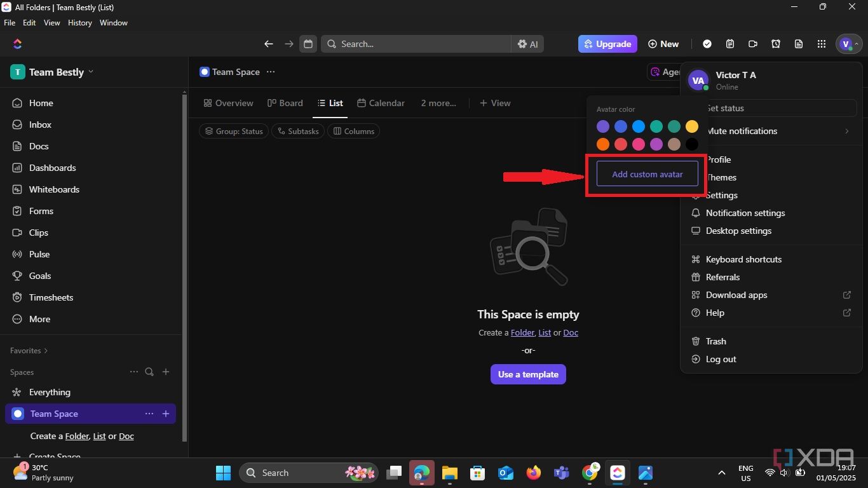The image size is (868, 488).
Task: Open the Notepad icon in the top toolbar
Action: pos(730,44)
